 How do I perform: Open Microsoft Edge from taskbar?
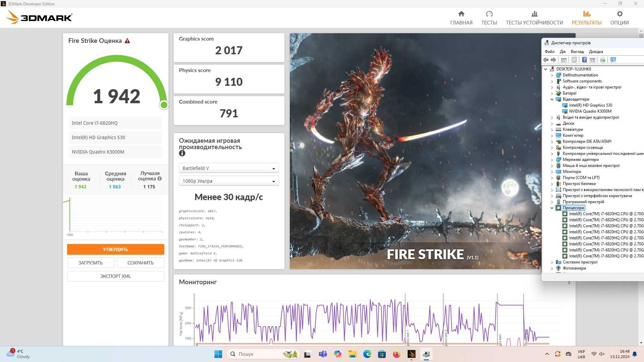pos(367,354)
